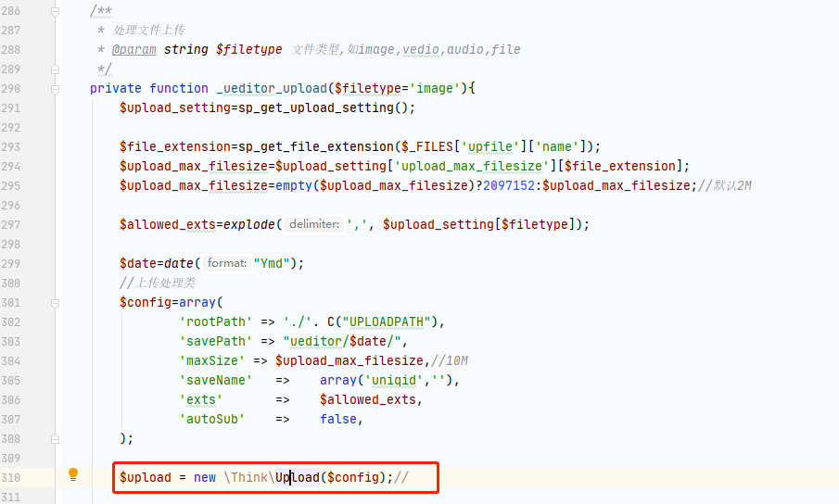
Task: Click the @param tag in doc comment
Action: [133, 50]
